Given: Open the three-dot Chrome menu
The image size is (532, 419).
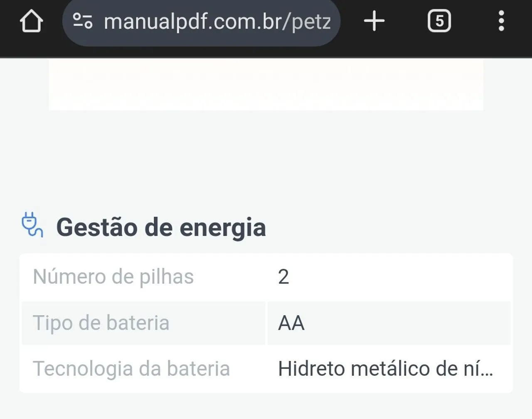Looking at the screenshot, I should [502, 21].
